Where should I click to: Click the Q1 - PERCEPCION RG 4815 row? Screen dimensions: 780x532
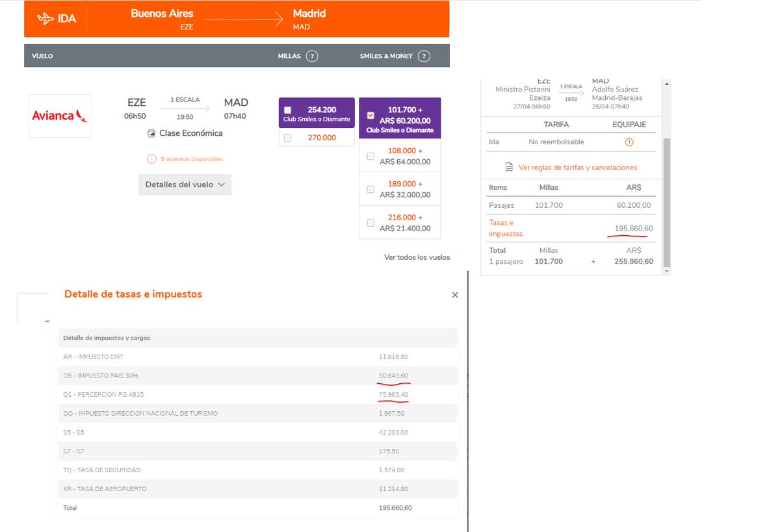[x=257, y=394]
